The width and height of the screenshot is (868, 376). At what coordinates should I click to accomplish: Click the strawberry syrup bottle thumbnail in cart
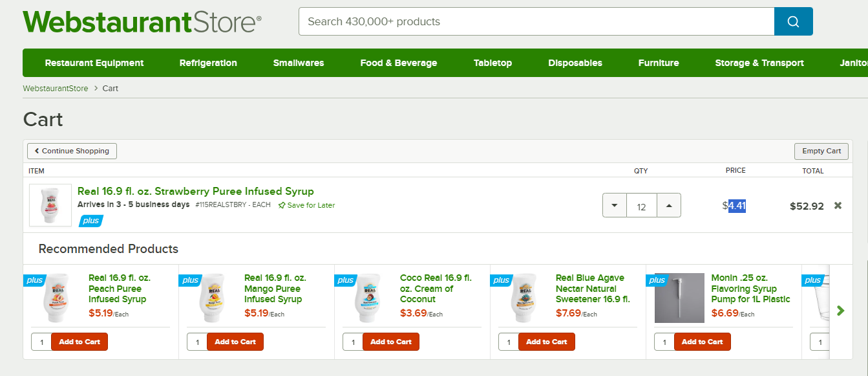pyautogui.click(x=50, y=205)
